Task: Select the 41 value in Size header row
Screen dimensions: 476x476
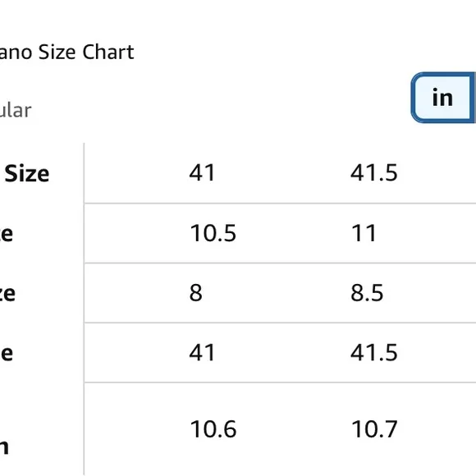Action: point(202,172)
